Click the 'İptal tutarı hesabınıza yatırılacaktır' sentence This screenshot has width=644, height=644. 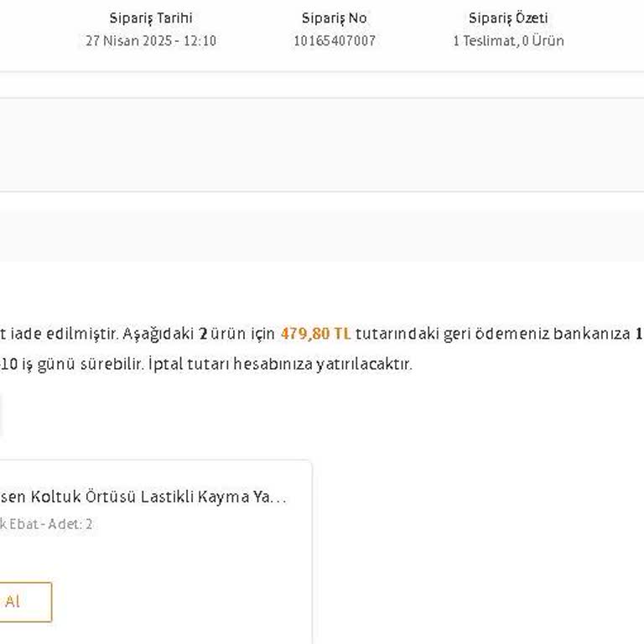click(x=280, y=364)
